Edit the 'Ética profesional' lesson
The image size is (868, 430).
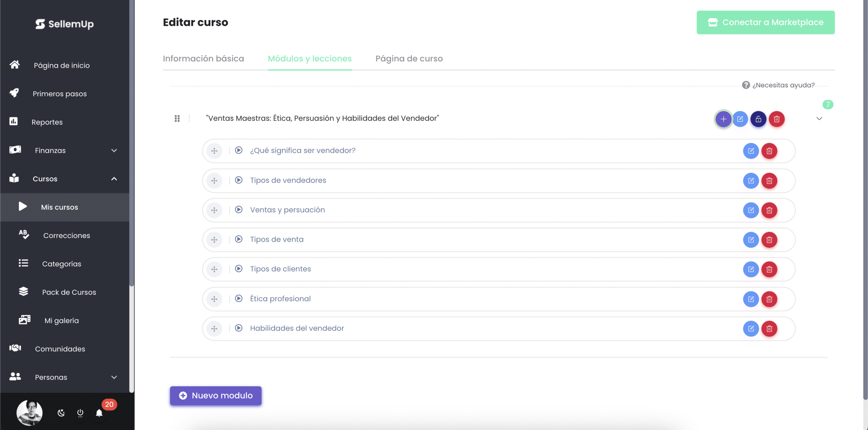[751, 299]
